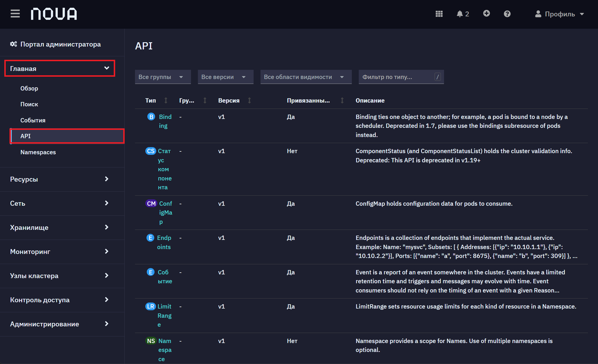Open the Endpoints link
The height and width of the screenshot is (364, 598).
(164, 242)
